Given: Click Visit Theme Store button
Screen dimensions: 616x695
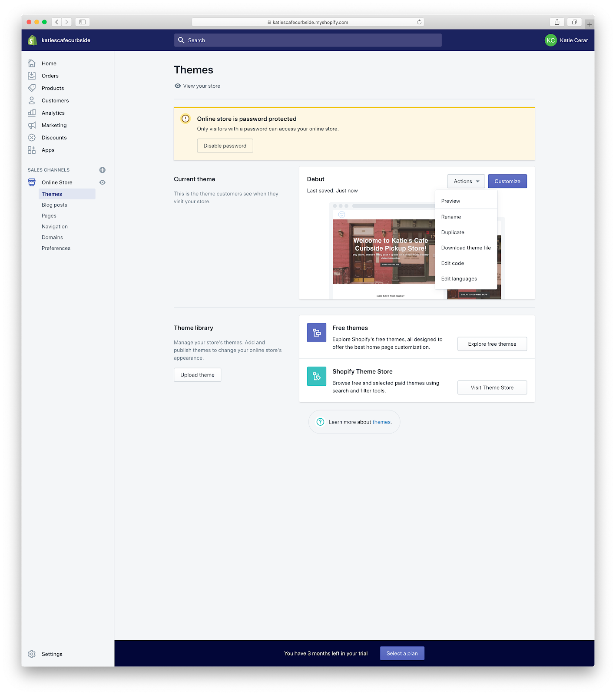Looking at the screenshot, I should click(x=492, y=387).
